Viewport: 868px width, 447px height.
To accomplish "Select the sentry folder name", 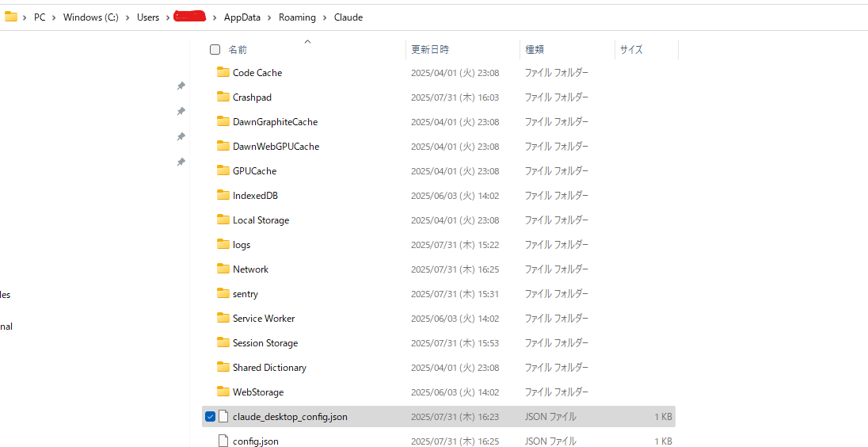I will click(246, 294).
